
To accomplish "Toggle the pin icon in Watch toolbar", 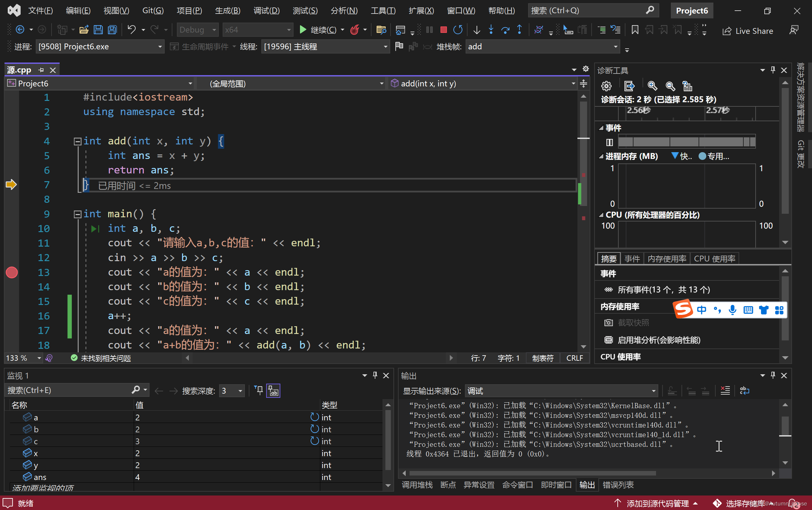I will point(258,391).
